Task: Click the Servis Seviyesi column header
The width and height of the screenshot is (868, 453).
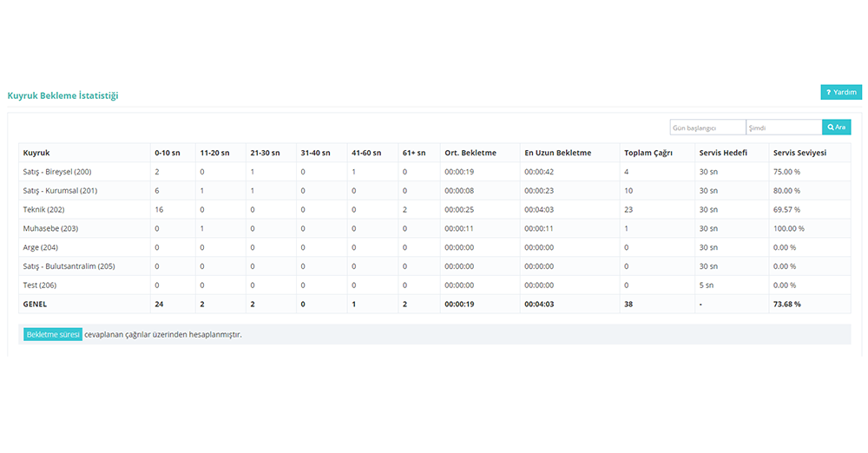Action: (x=799, y=153)
